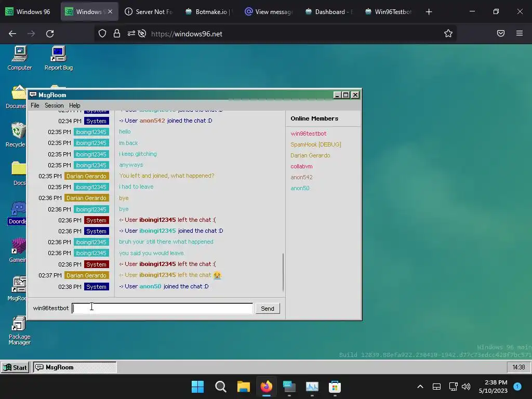
Task: Select SpamHook [DEBUG] in Online Members
Action: pos(315,144)
